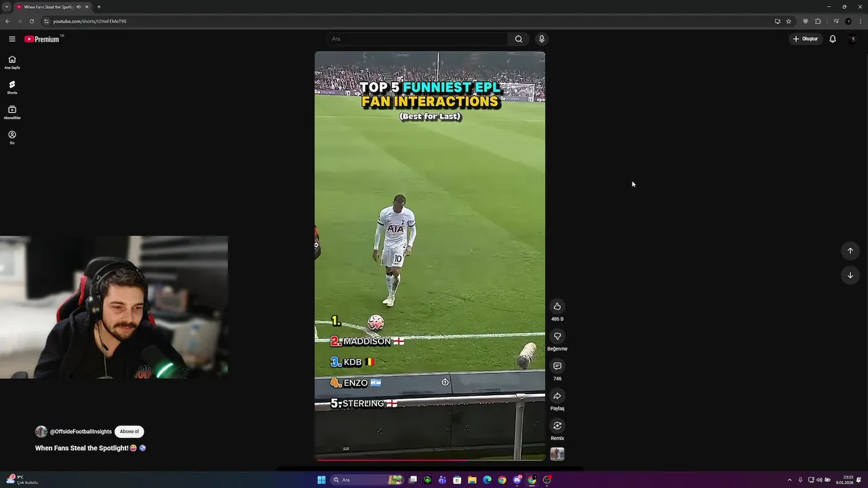Start voice search with microphone icon
Screen dimensions: 868x488
[x=541, y=39]
